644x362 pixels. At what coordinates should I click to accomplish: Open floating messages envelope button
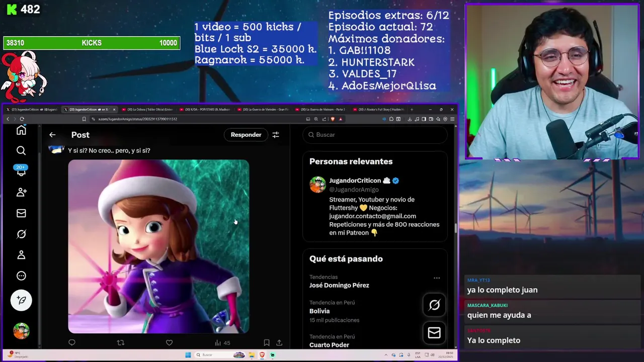pyautogui.click(x=434, y=333)
